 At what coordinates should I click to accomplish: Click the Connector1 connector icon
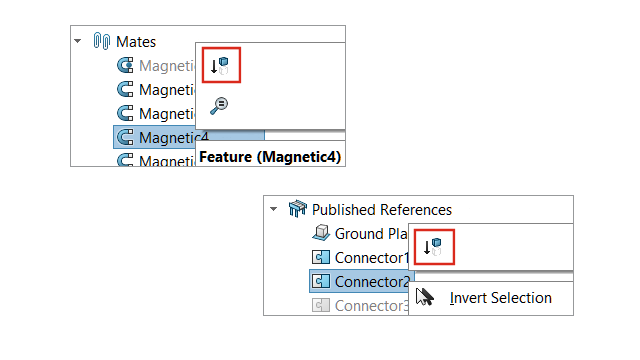pos(321,257)
